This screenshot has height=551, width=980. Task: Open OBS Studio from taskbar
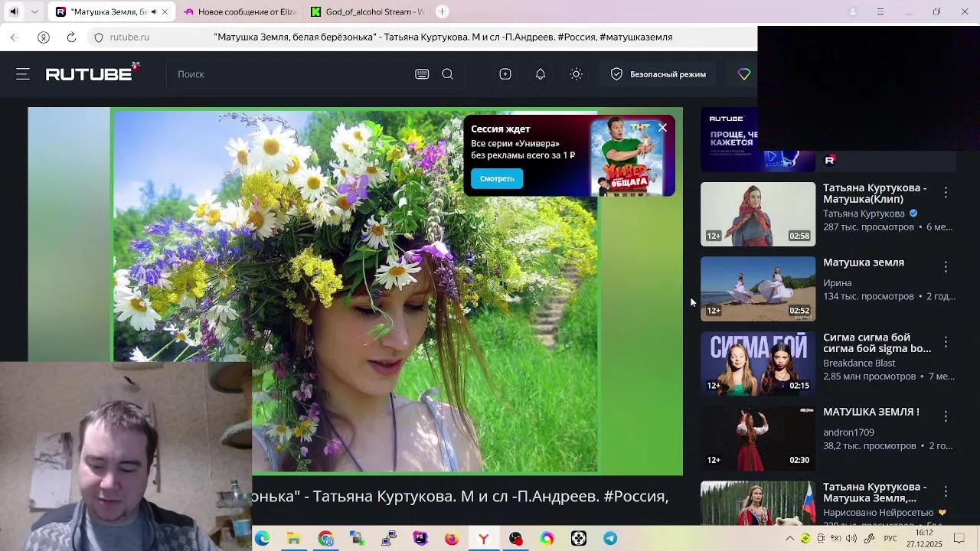click(x=515, y=539)
